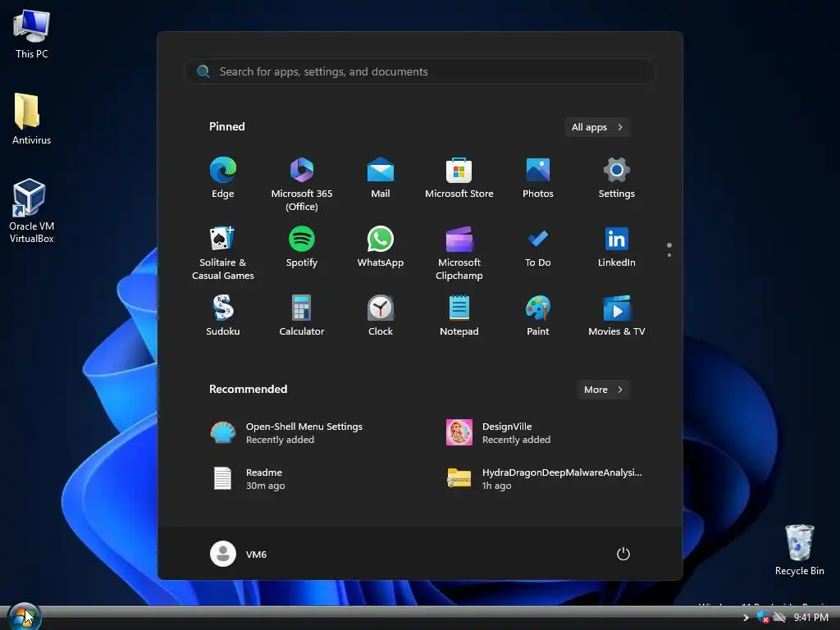This screenshot has height=630, width=840.
Task: Click the security shield tray icon
Action: (x=763, y=618)
